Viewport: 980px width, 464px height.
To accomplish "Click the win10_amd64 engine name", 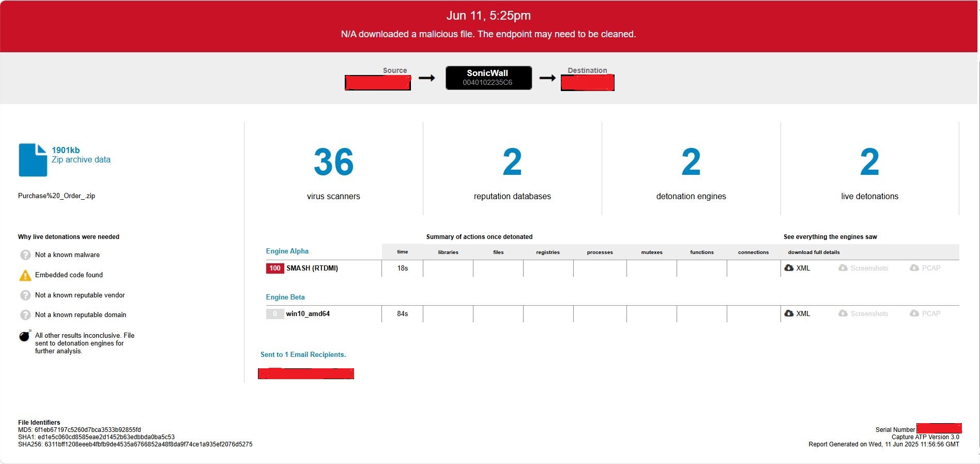I will (x=308, y=314).
